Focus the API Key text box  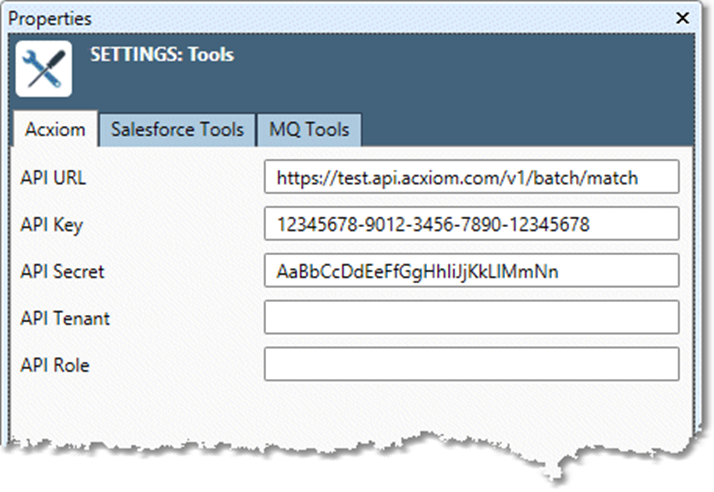[471, 224]
